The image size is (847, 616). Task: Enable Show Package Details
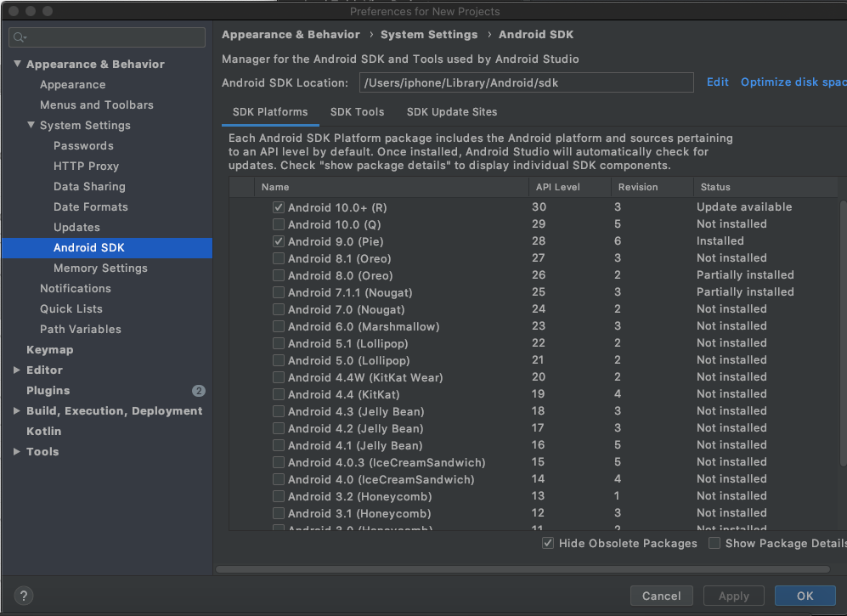point(714,543)
